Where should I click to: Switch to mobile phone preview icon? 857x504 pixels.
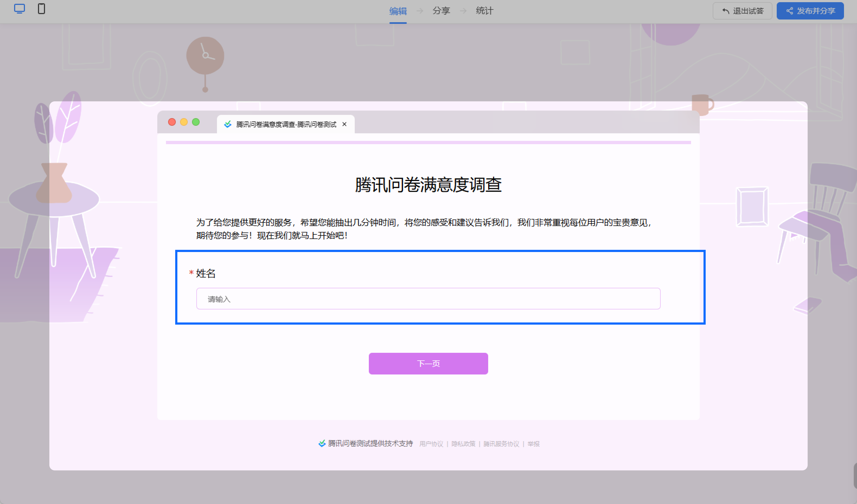coord(41,9)
